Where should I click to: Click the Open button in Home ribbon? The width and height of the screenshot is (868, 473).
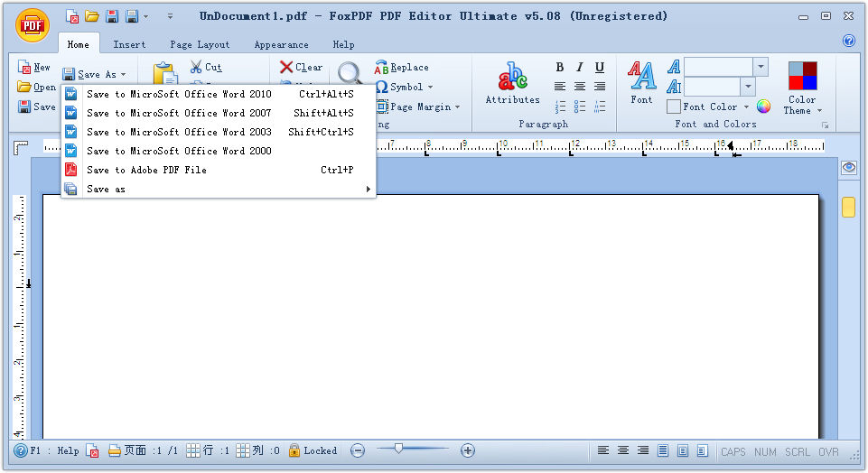[36, 87]
